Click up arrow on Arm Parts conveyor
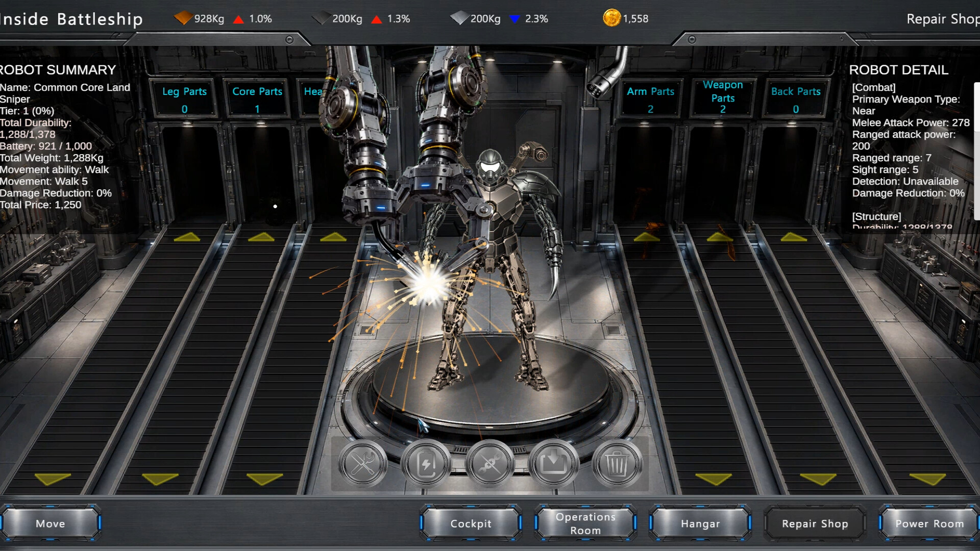This screenshot has height=551, width=980. (x=647, y=237)
